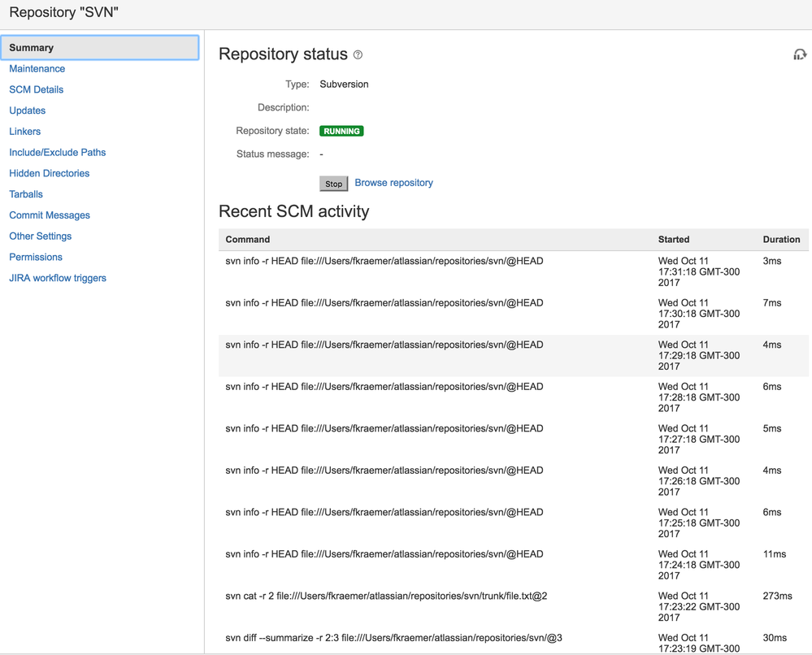
Task: Open JIRA workflow triggers
Action: (58, 278)
